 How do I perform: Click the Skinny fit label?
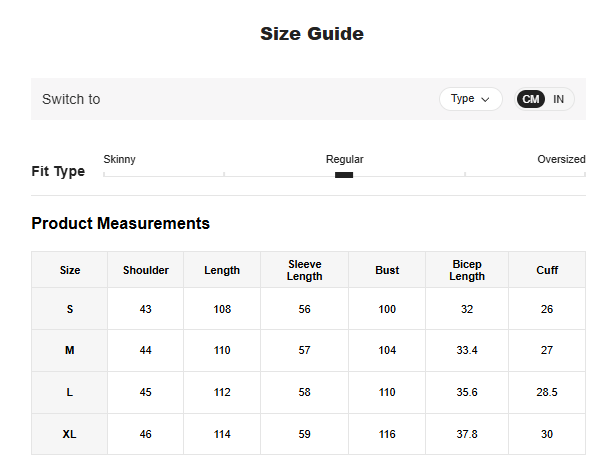click(x=120, y=159)
